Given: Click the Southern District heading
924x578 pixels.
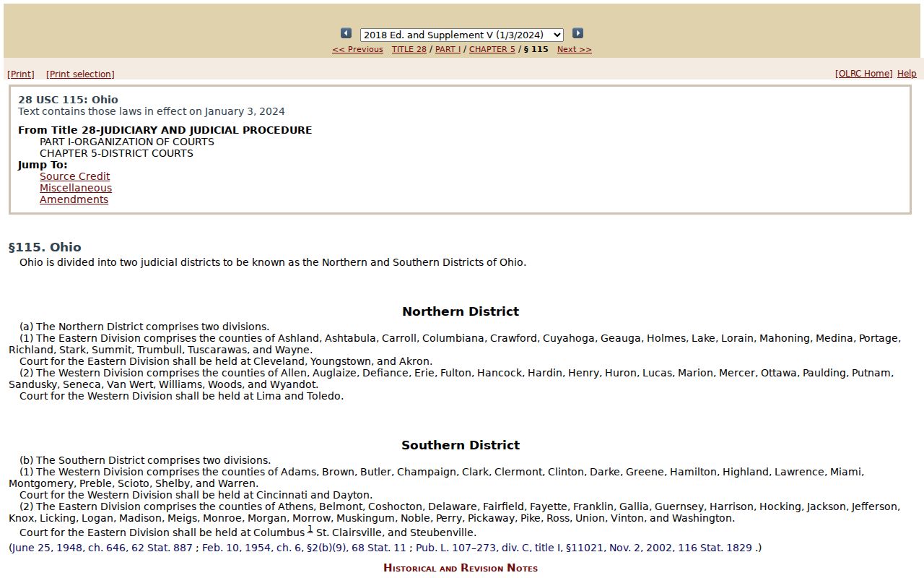Looking at the screenshot, I should 461,445.
